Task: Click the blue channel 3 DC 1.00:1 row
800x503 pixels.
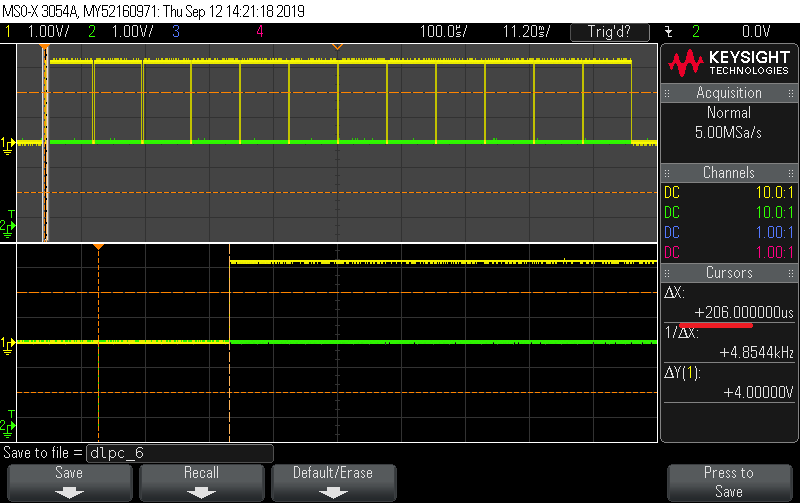Action: 729,233
